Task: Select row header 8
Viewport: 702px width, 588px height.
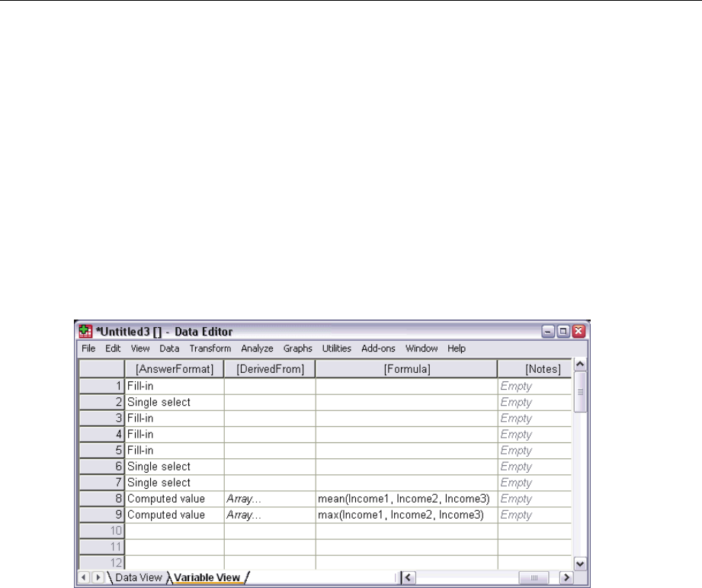Action: 101,499
